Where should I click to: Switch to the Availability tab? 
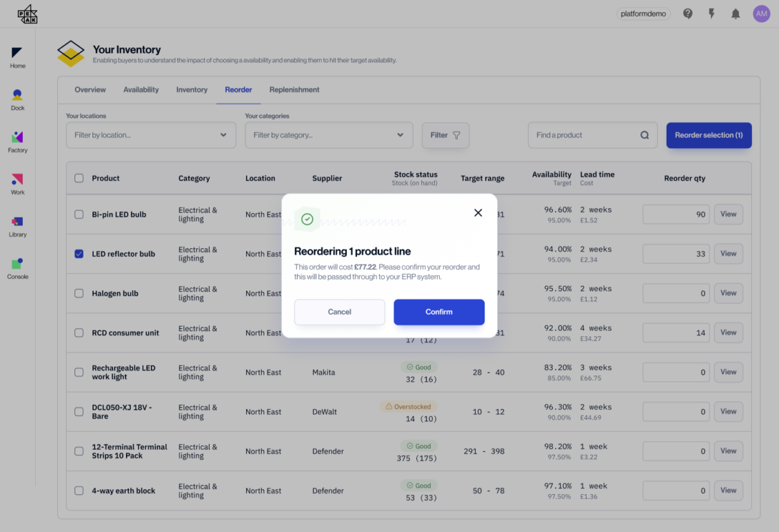[141, 90]
